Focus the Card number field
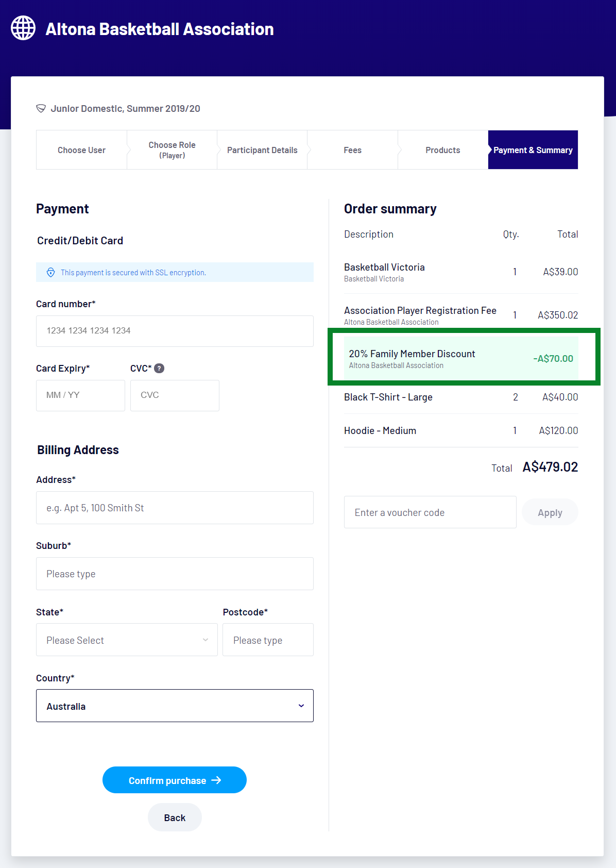This screenshot has width=616, height=868. point(175,331)
